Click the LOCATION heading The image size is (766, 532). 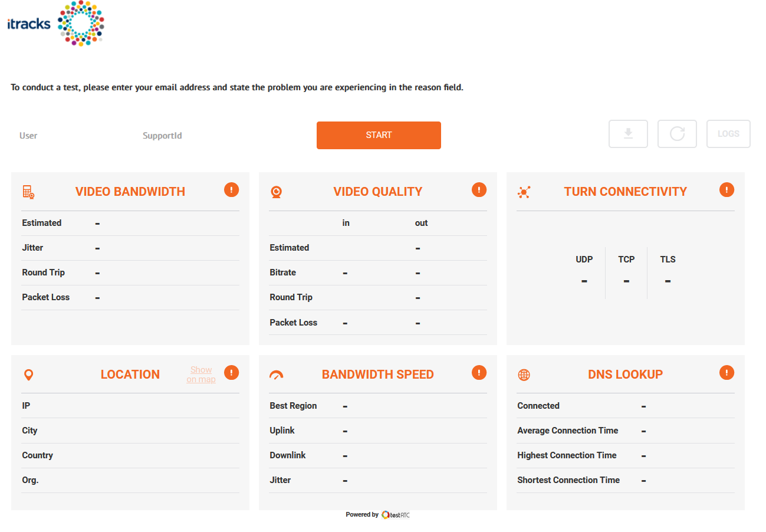[130, 375]
